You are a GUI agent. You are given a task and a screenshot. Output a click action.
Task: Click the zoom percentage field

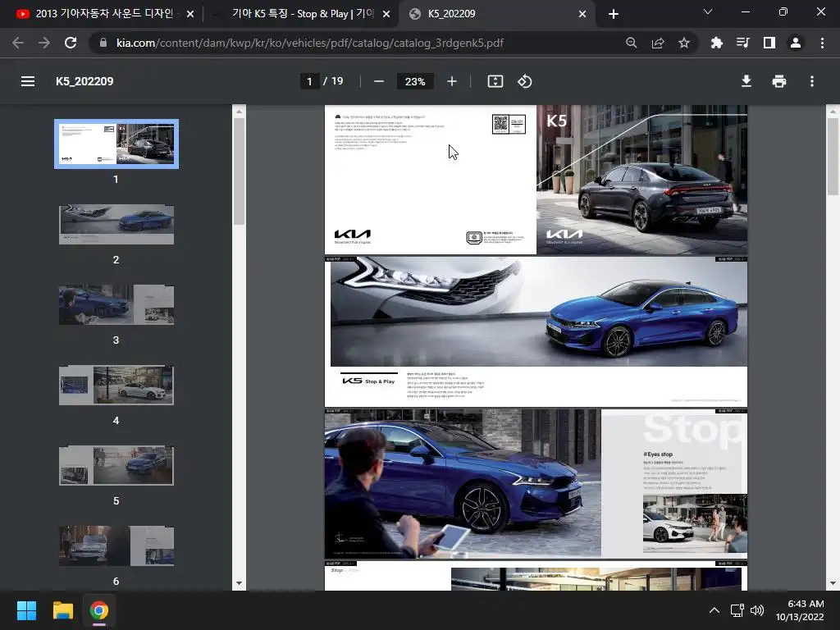415,81
